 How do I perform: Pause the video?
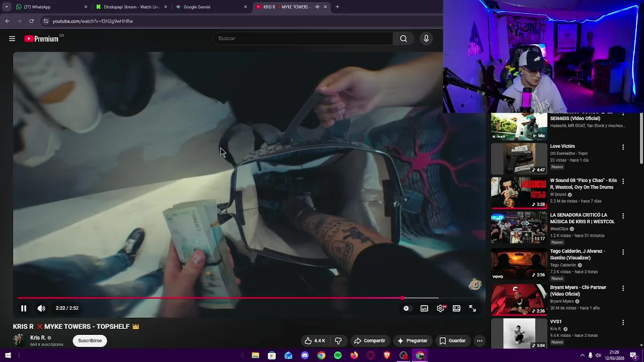tap(24, 308)
